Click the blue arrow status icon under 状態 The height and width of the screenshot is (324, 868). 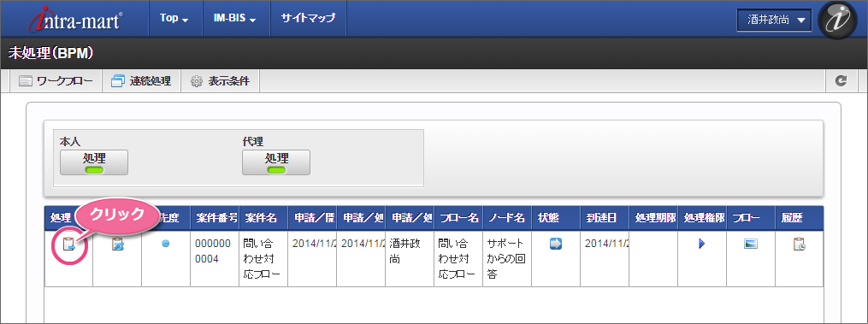[556, 244]
